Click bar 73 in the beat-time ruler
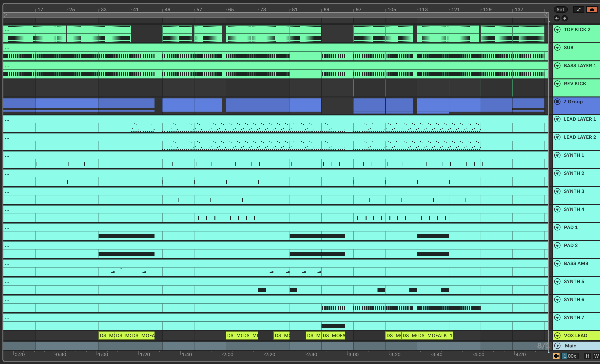Image resolution: width=600 pixels, height=364 pixels. tap(263, 10)
